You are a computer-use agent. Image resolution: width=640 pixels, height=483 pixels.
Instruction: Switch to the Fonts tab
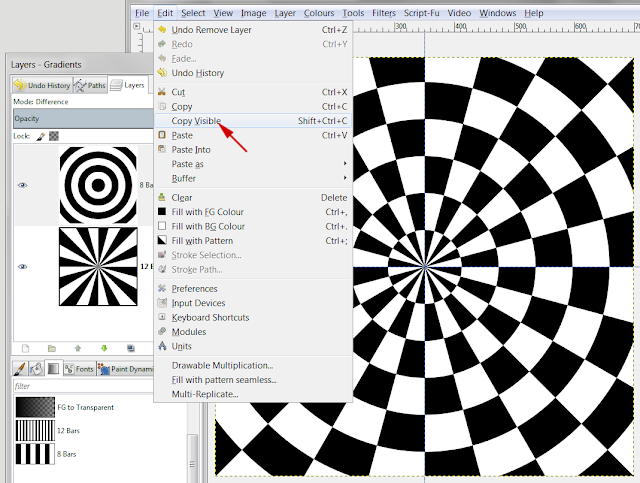pyautogui.click(x=80, y=369)
